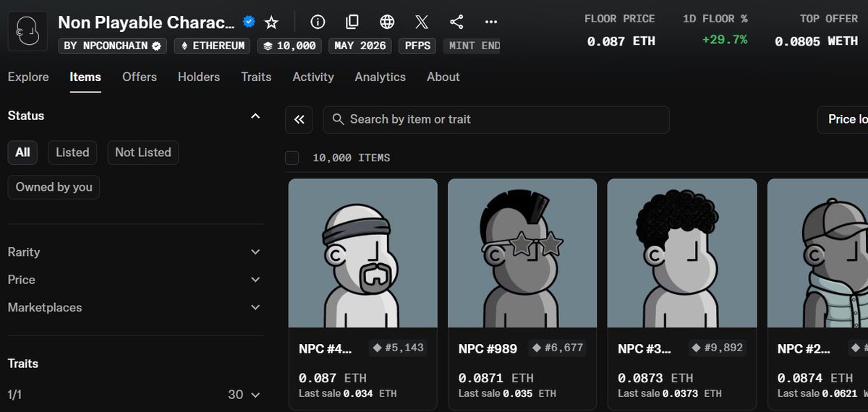Switch to the Traits tab
This screenshot has height=412, width=868.
pos(256,77)
